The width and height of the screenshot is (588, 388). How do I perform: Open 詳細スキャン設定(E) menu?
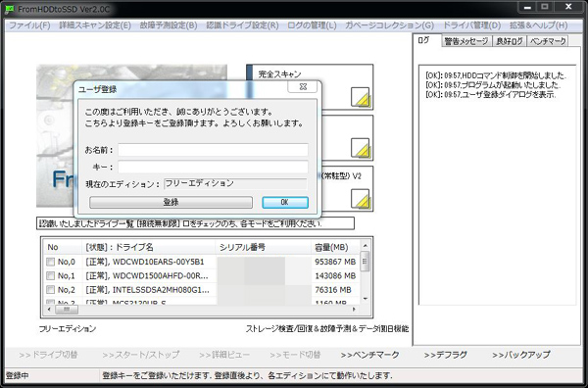click(x=95, y=25)
